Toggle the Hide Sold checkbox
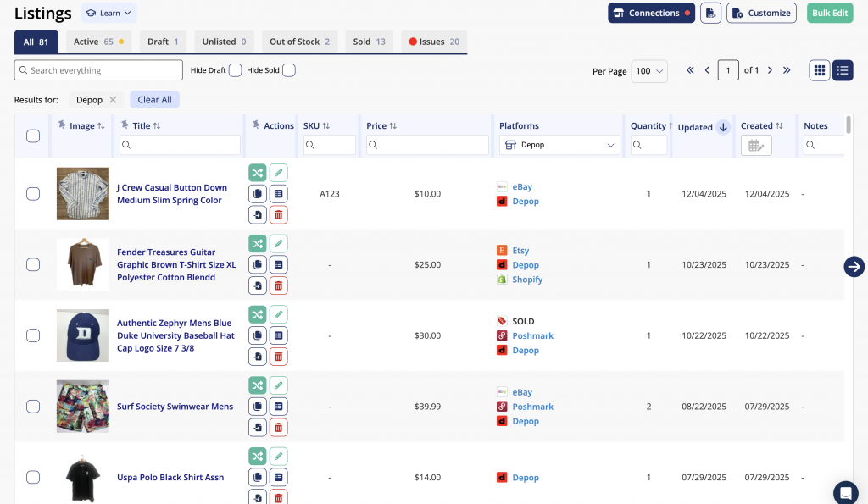Viewport: 868px width, 504px height. pos(289,70)
